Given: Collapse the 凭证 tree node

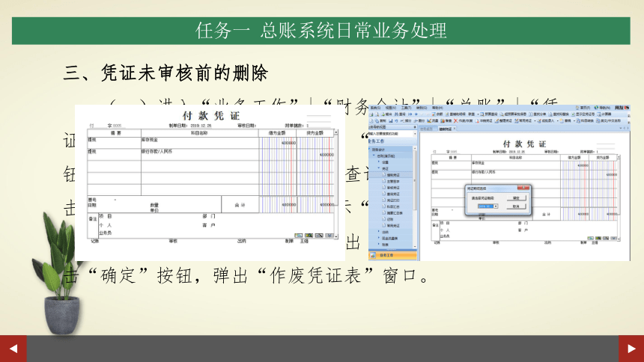Looking at the screenshot, I should coord(378,168).
